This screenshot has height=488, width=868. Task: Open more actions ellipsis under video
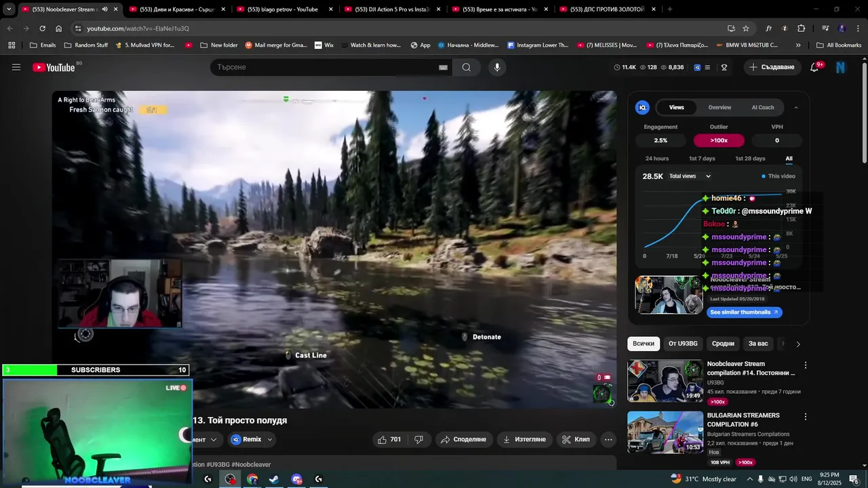608,439
